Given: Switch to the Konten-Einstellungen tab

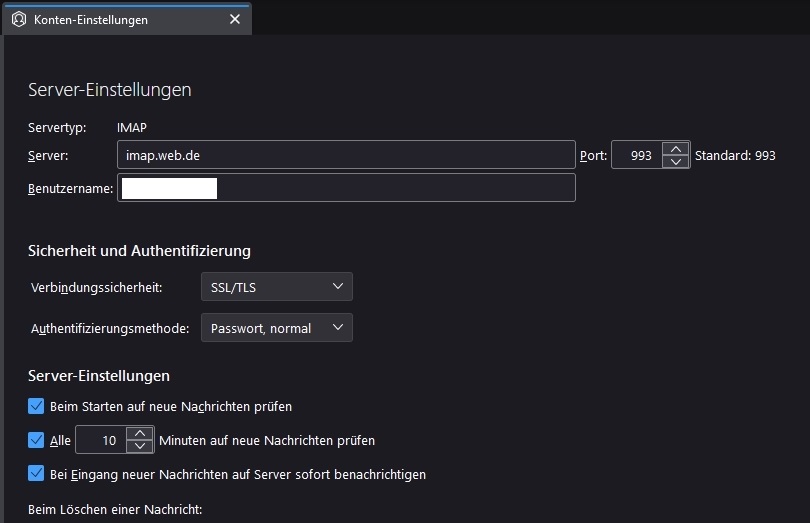Looking at the screenshot, I should [x=127, y=19].
